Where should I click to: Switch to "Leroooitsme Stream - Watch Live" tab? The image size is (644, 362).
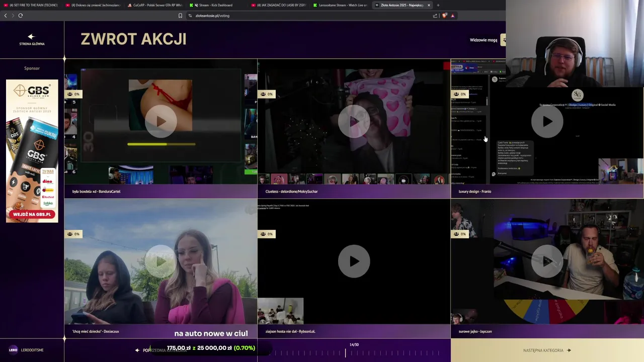[x=340, y=5]
